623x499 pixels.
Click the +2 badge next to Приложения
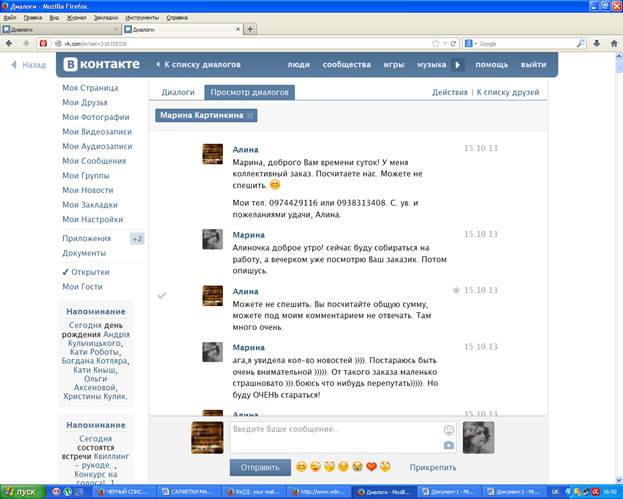point(137,239)
